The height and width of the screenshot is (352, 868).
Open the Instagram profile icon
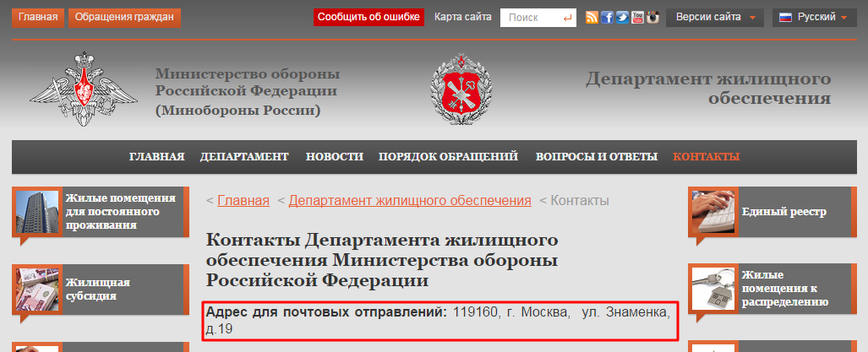[652, 18]
